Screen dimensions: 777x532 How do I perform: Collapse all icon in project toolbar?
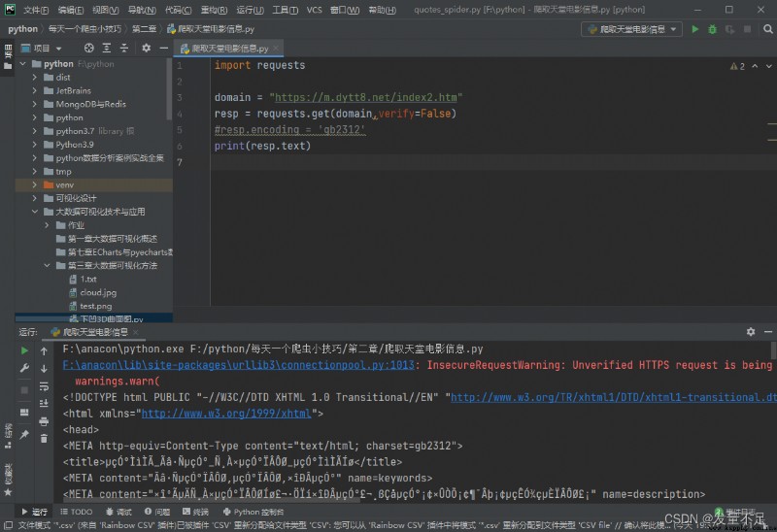[124, 48]
